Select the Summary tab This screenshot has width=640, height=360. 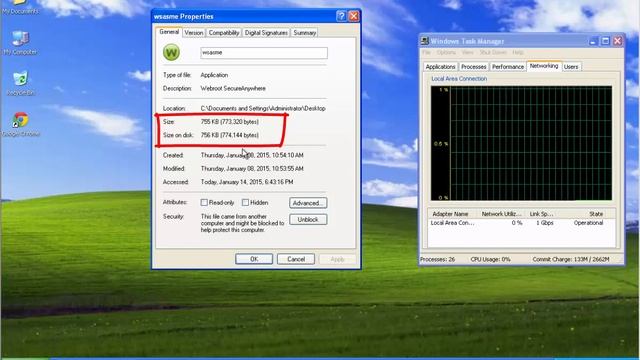[x=304, y=33]
